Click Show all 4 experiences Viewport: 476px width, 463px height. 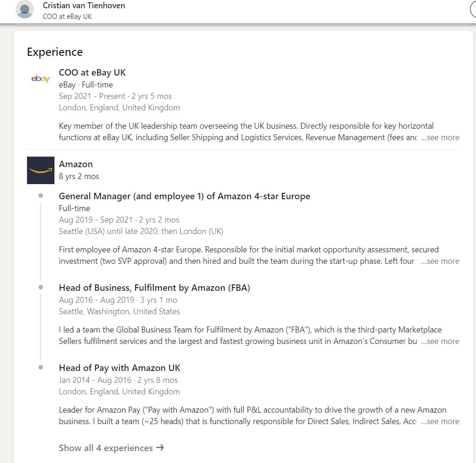[106, 448]
